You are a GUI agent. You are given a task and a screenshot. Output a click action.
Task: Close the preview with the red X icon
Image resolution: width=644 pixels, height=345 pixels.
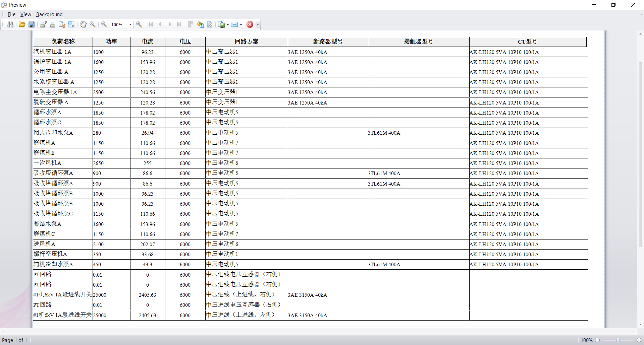[250, 24]
